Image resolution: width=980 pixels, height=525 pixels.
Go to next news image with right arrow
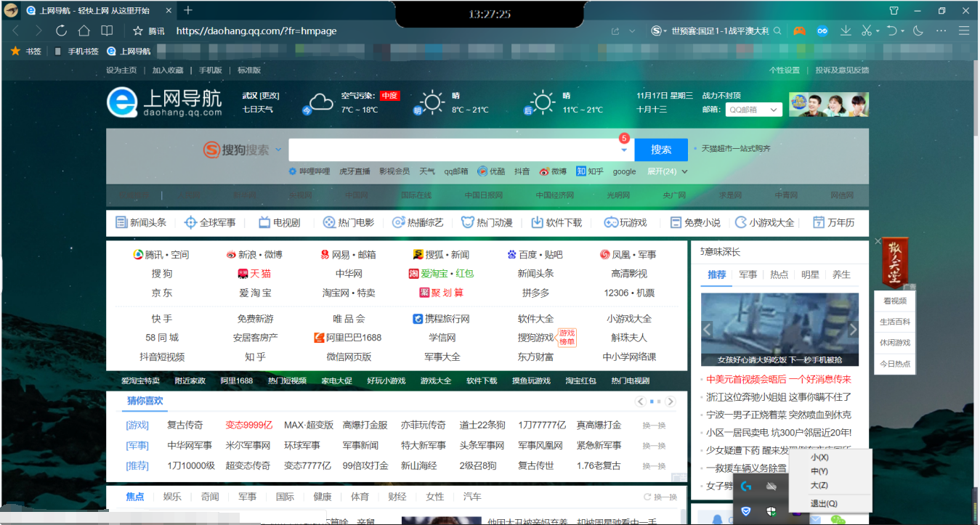[x=853, y=330]
